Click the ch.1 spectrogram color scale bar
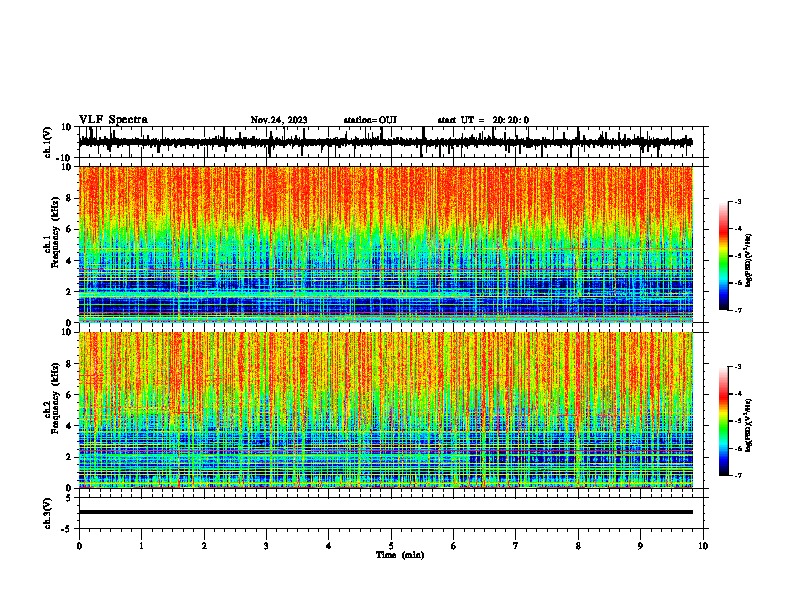 pos(724,256)
